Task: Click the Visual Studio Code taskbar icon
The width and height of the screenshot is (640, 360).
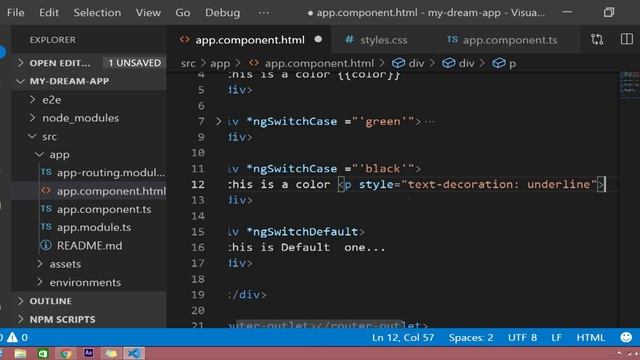Action: click(x=133, y=353)
